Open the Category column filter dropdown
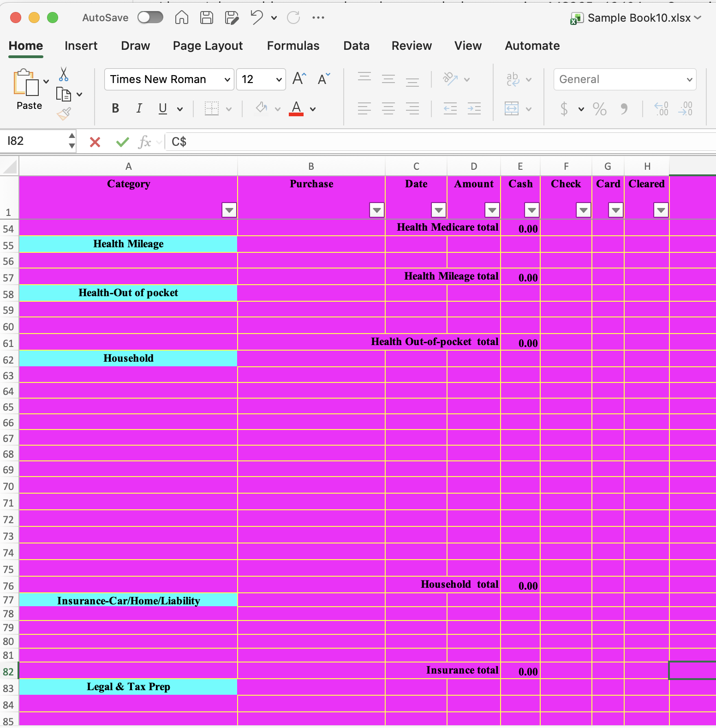The image size is (716, 728). tap(229, 210)
